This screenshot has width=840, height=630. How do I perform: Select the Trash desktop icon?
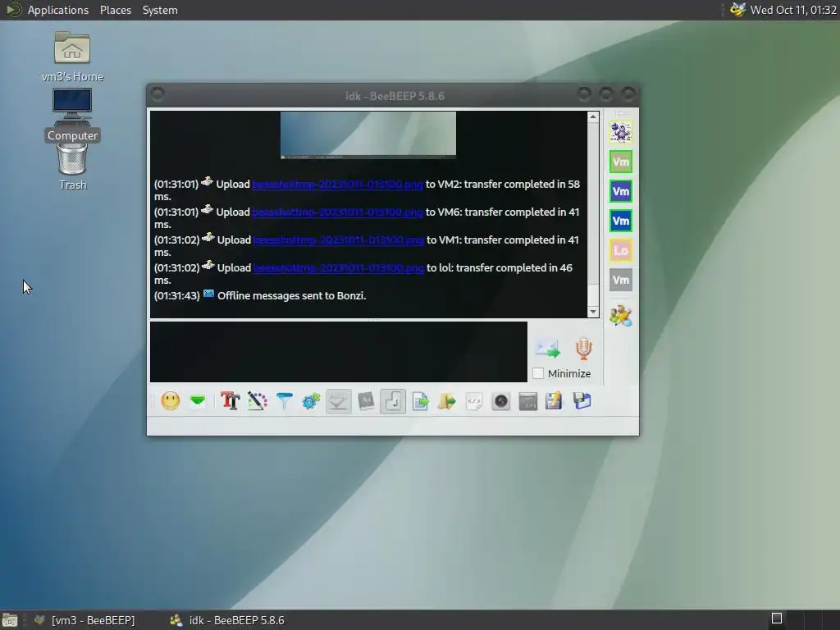72,167
